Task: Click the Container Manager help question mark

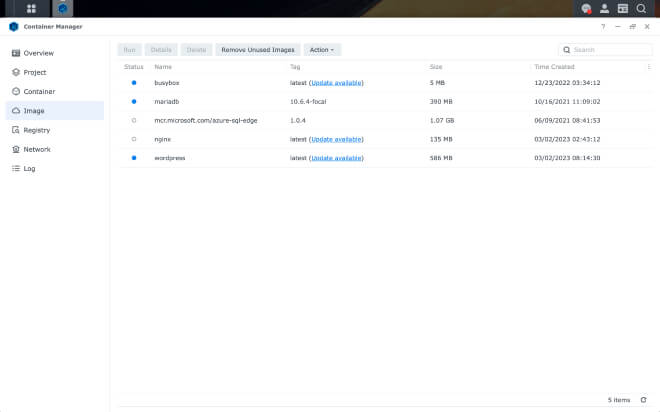Action: click(603, 27)
